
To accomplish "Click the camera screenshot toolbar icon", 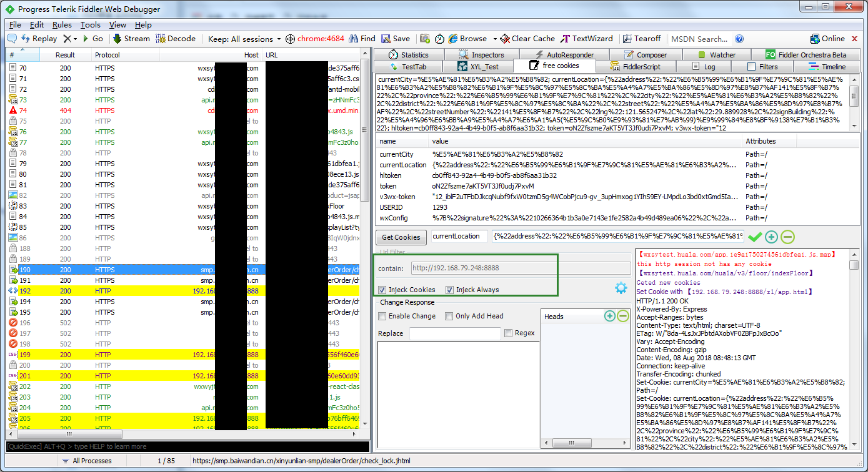I will coord(425,39).
